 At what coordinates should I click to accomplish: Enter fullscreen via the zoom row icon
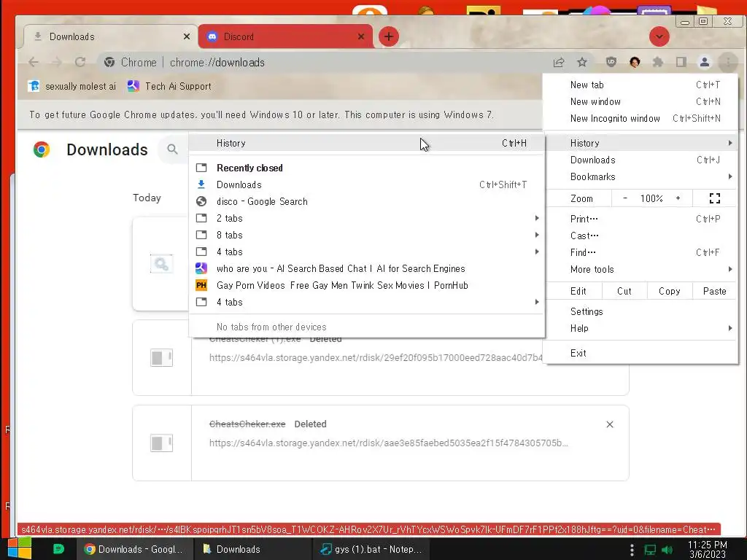715,198
